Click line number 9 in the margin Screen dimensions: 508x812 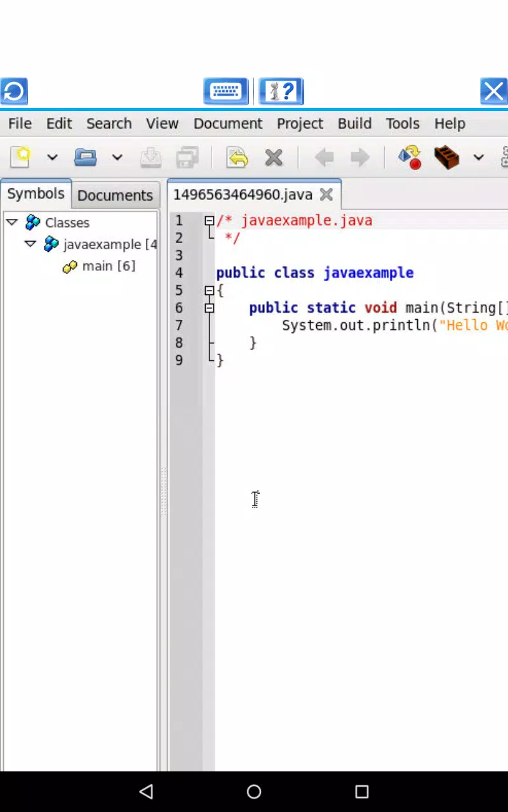pos(179,360)
